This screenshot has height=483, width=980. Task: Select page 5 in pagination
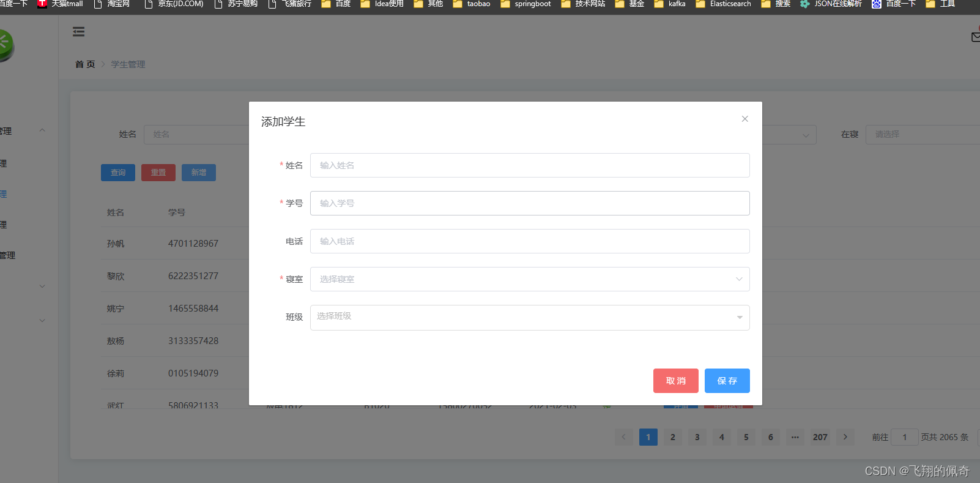click(x=746, y=437)
